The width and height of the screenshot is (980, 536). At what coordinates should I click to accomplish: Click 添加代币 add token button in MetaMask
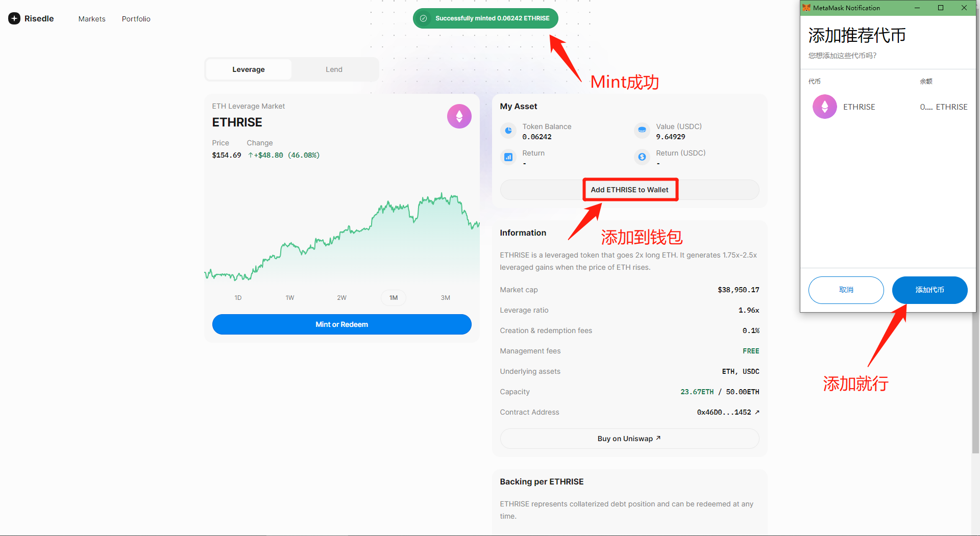click(929, 290)
